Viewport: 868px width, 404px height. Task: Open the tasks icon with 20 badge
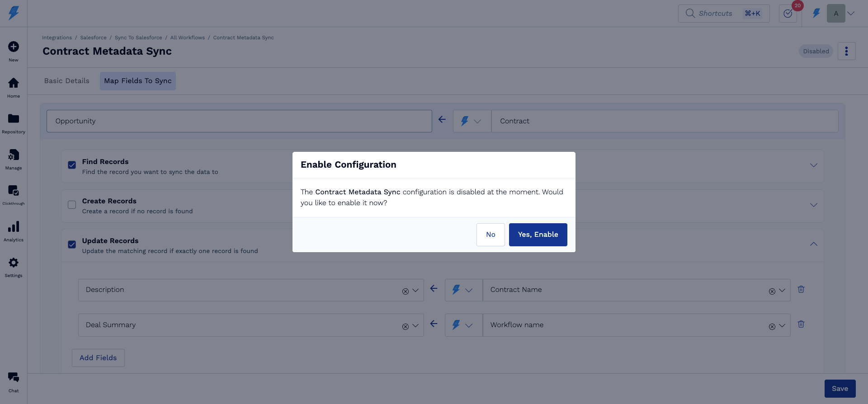788,14
